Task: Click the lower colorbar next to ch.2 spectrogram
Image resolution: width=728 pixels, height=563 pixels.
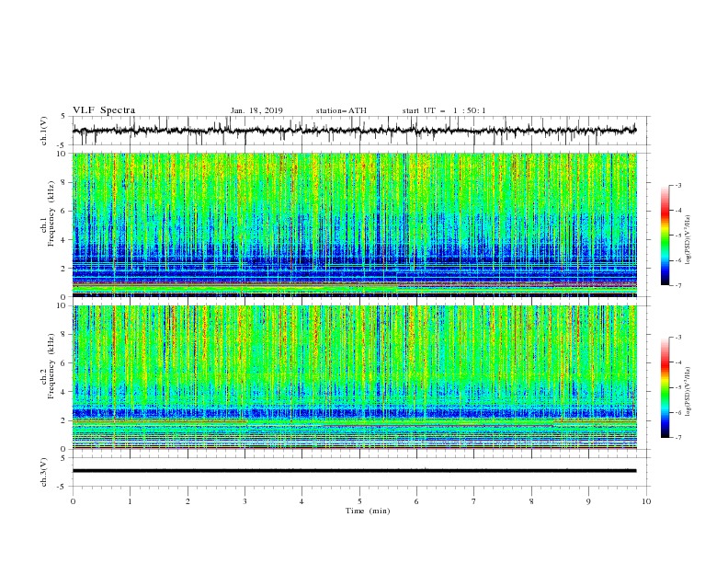Action: pyautogui.click(x=665, y=387)
